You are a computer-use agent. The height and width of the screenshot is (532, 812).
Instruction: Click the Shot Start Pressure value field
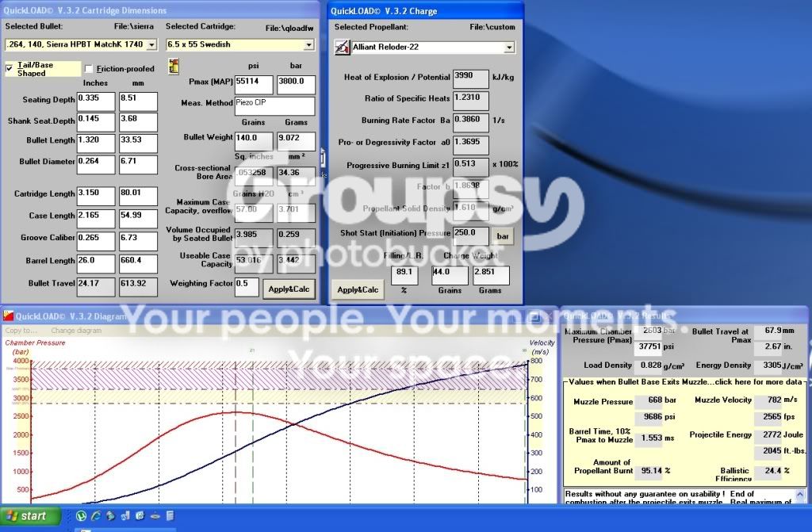click(471, 236)
